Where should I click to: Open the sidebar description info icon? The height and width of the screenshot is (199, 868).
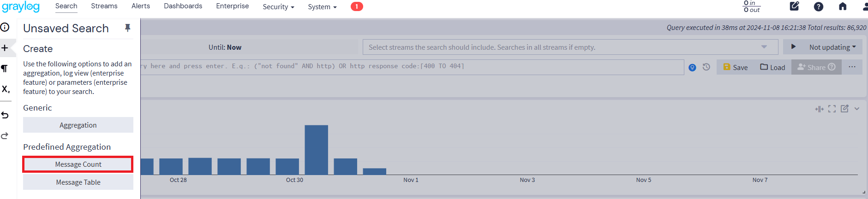[5, 27]
